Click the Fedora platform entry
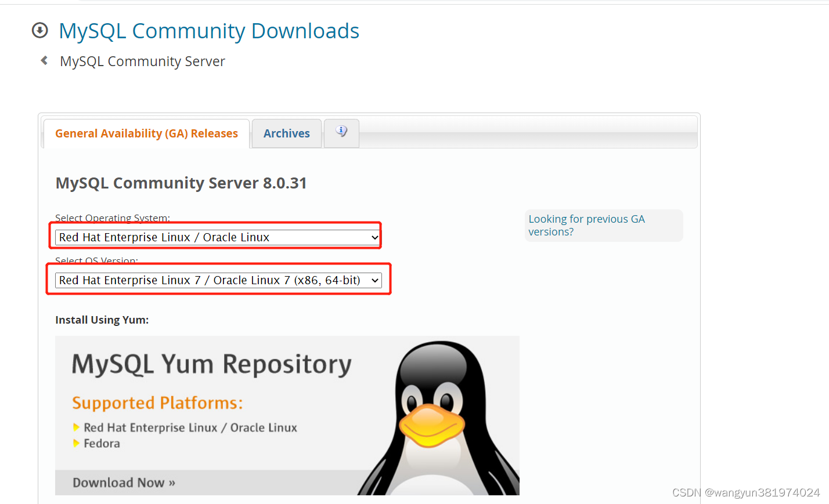 [x=102, y=443]
